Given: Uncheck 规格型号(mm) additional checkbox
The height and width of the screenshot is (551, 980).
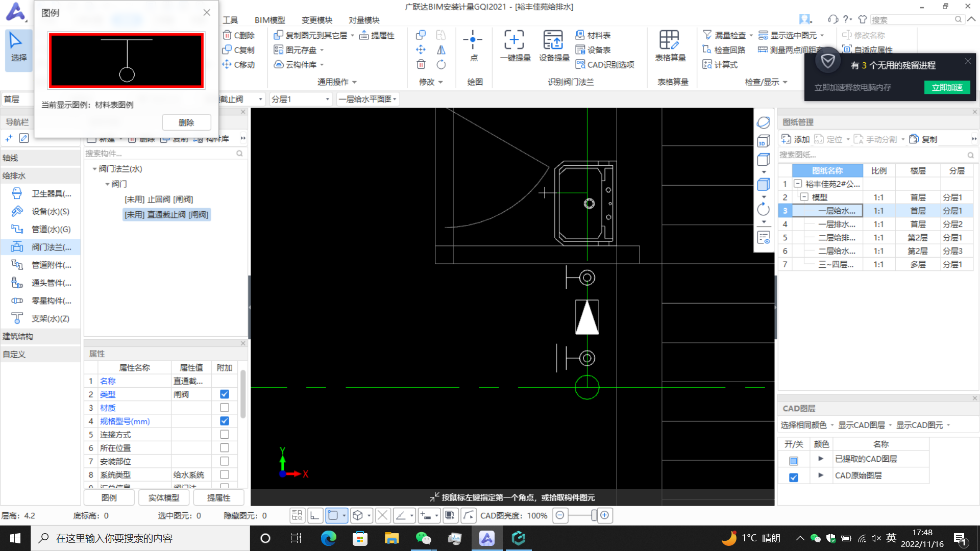Looking at the screenshot, I should (x=225, y=421).
